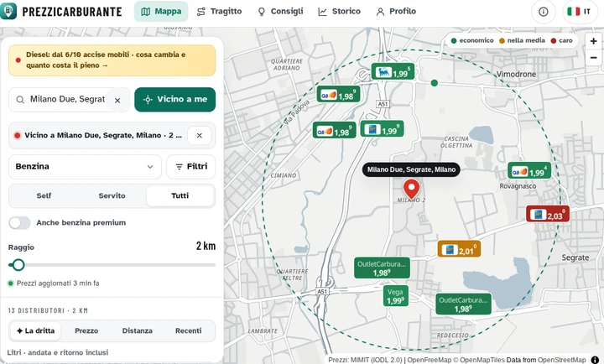
Task: Open the Diesel accise mobili notice
Action: pos(112,60)
